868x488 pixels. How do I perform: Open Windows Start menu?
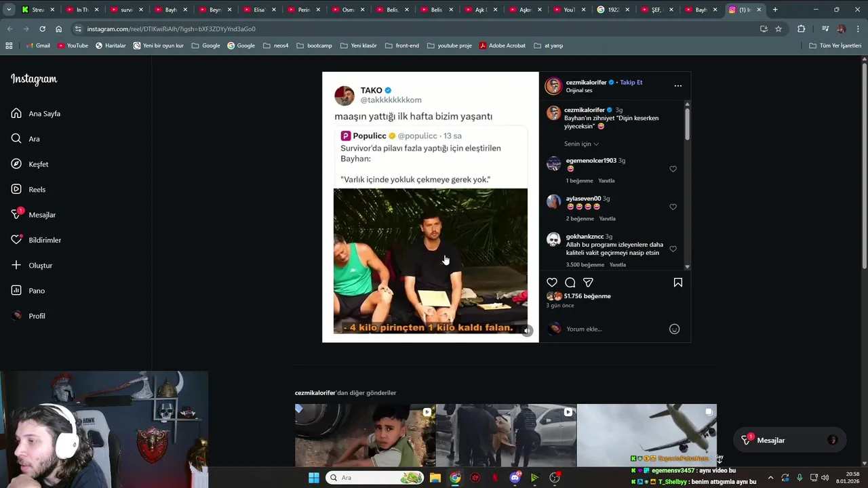tap(314, 478)
